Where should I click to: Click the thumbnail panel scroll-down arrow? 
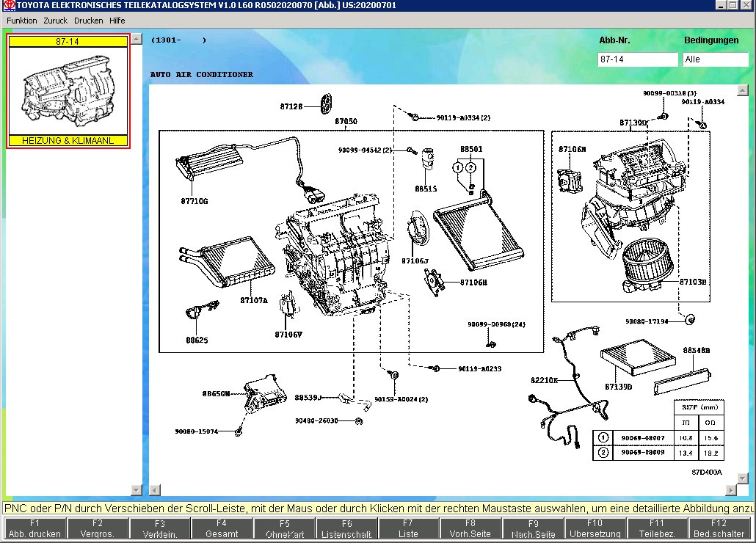(137, 489)
